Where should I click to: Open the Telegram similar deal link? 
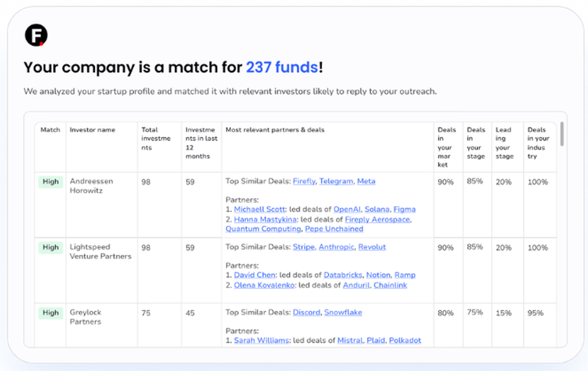(x=336, y=181)
